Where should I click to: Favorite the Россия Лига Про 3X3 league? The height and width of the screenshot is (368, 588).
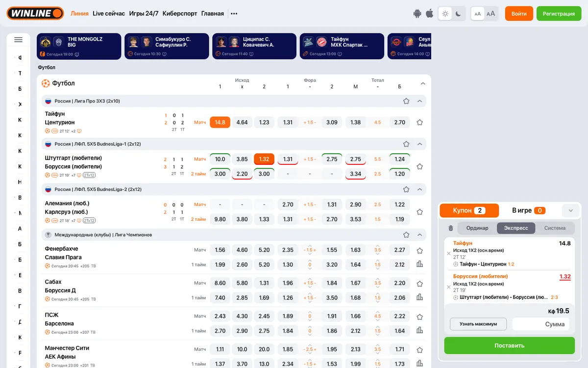click(406, 101)
